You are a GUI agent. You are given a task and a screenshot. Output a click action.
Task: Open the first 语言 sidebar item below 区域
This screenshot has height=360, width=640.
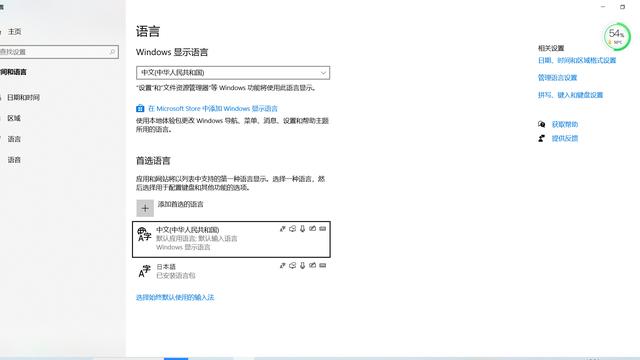(x=14, y=139)
